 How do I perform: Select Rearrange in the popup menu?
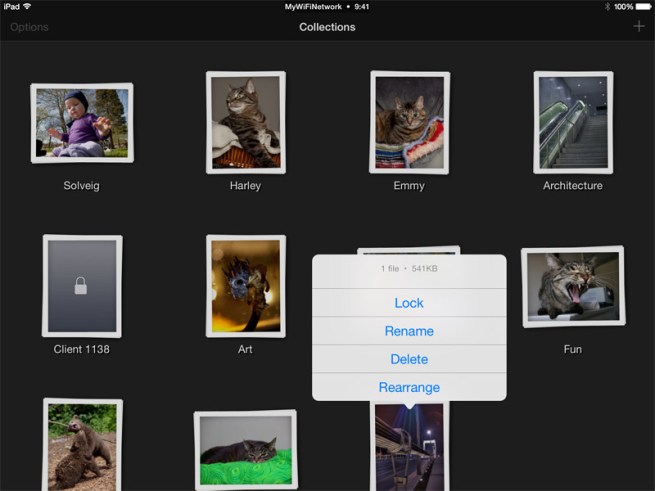(x=409, y=387)
